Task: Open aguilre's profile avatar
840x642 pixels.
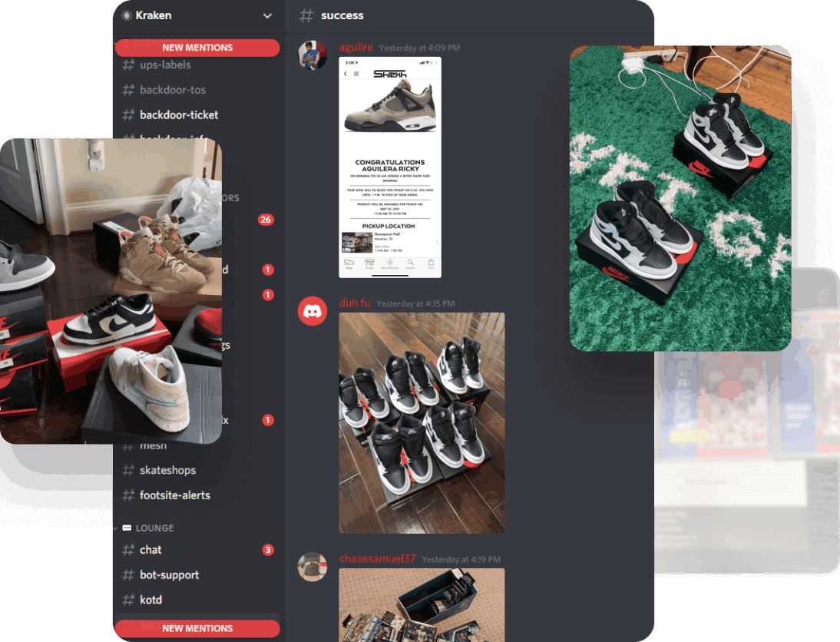Action: 313,55
